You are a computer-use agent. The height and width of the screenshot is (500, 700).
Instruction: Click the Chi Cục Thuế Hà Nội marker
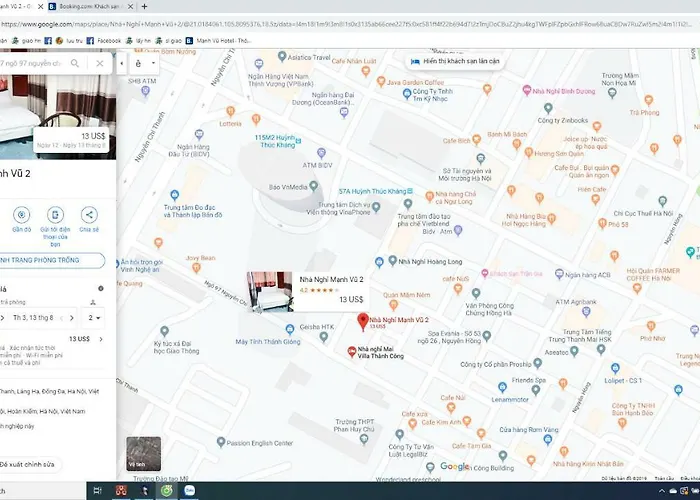click(x=662, y=201)
